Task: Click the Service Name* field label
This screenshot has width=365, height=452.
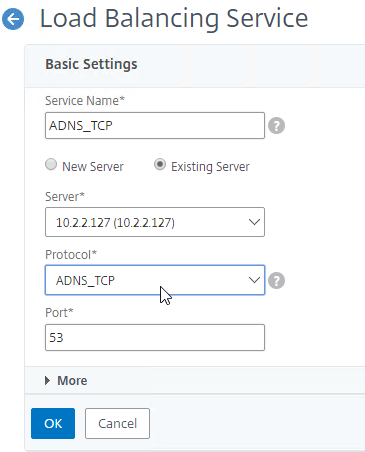Action: pyautogui.click(x=85, y=100)
